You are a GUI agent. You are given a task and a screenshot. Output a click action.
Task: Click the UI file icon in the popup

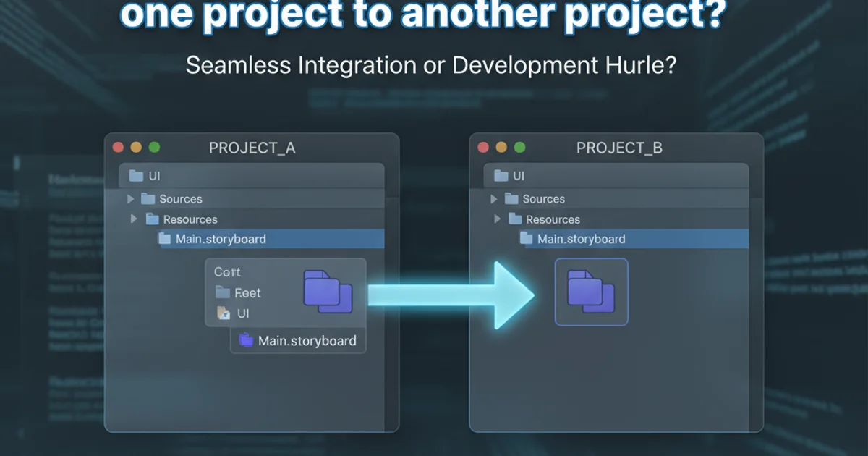[223, 313]
